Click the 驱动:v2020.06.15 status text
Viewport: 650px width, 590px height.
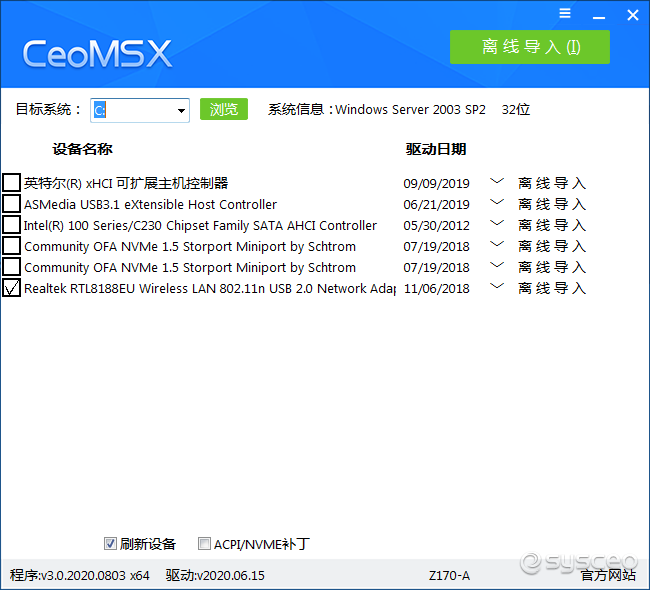[x=215, y=575]
